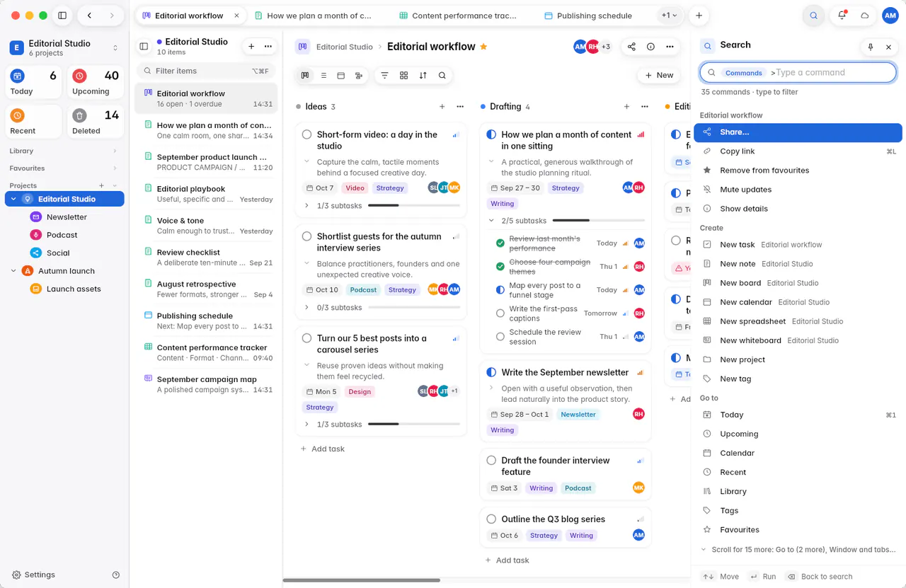
Task: Open the +1 overflow tabs dropdown
Action: pos(669,15)
